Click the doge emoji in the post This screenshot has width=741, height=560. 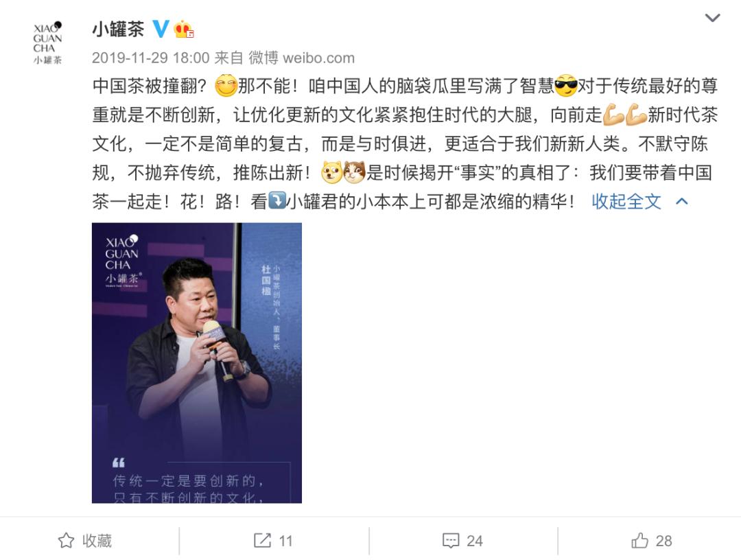point(332,172)
